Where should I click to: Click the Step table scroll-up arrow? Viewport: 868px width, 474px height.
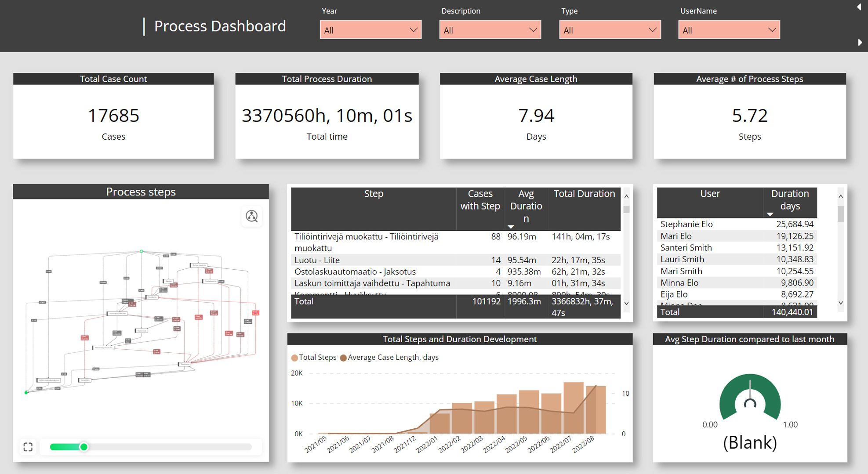(626, 196)
